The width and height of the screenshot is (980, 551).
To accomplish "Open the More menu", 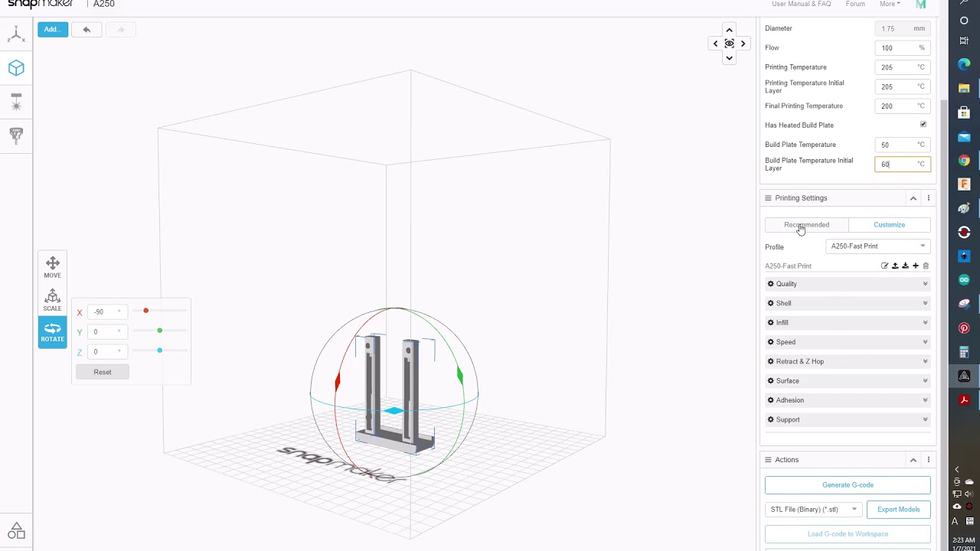I will point(890,4).
